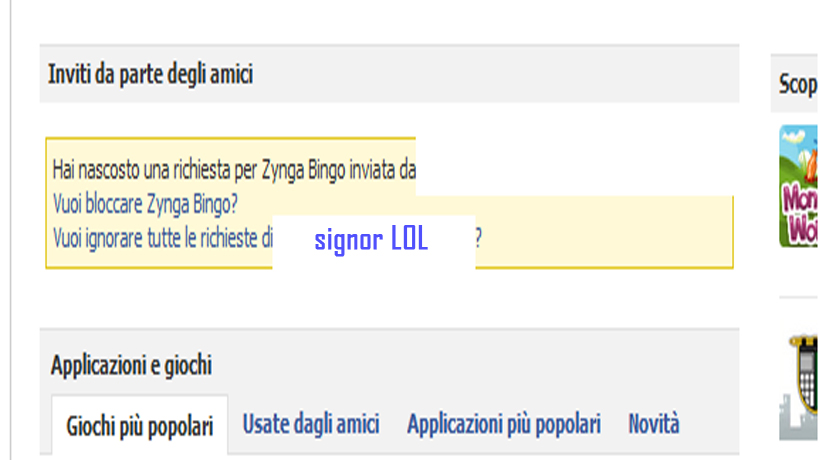Click Inviti da parte degli amici header
The image size is (819, 460).
pos(150,74)
